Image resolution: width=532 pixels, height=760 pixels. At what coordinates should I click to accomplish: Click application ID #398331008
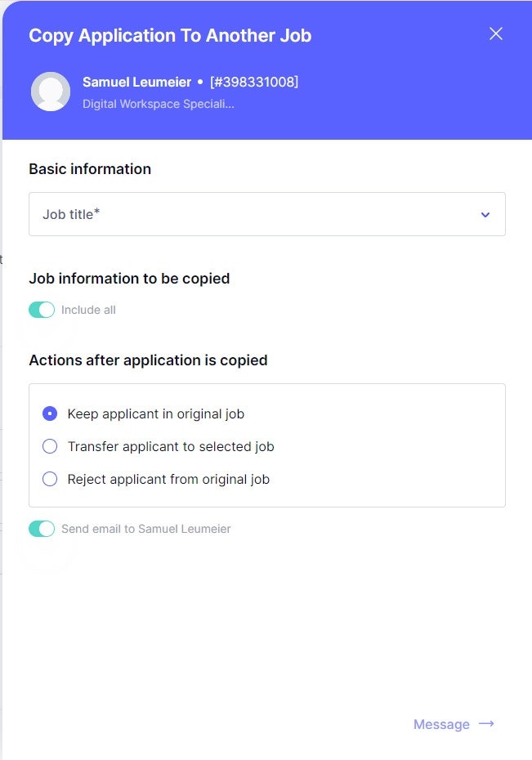(254, 82)
